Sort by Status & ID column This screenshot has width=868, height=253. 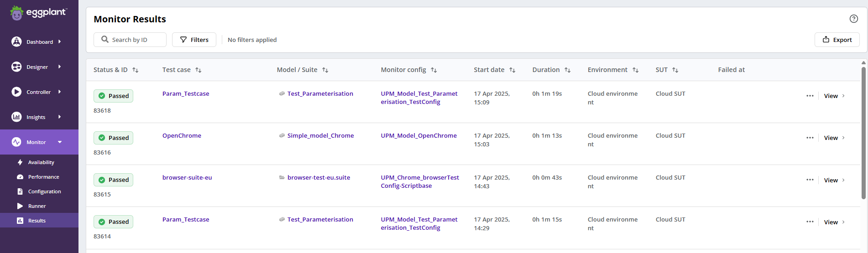pyautogui.click(x=136, y=70)
